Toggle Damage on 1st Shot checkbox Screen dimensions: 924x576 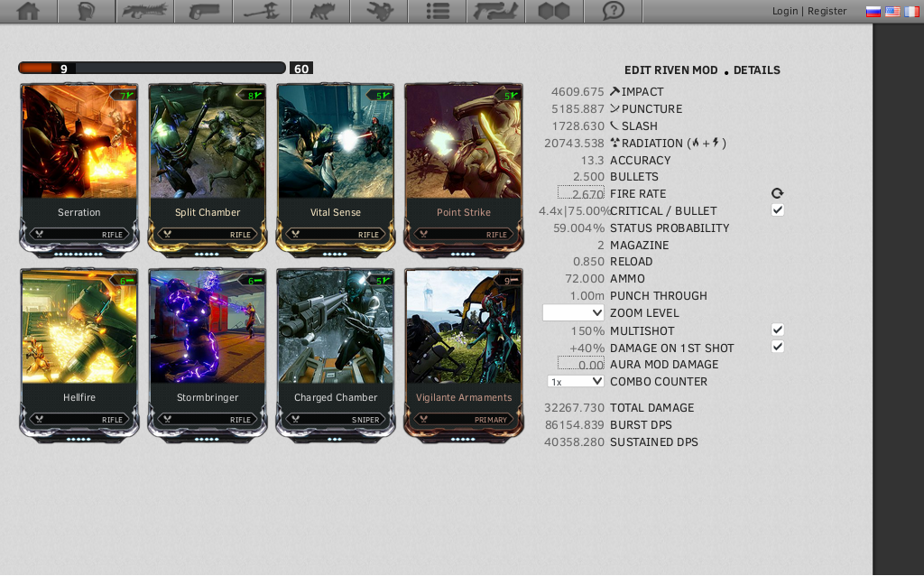click(x=777, y=347)
